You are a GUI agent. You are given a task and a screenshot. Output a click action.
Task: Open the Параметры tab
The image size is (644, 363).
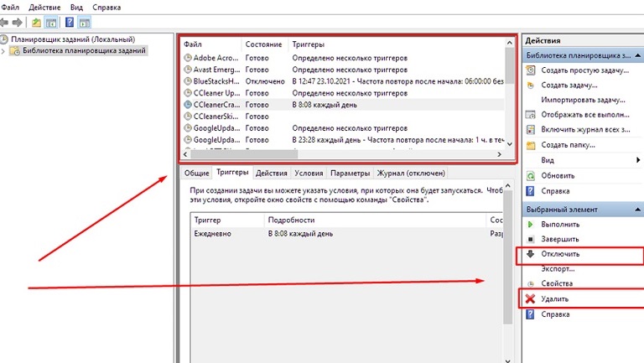[x=350, y=173]
